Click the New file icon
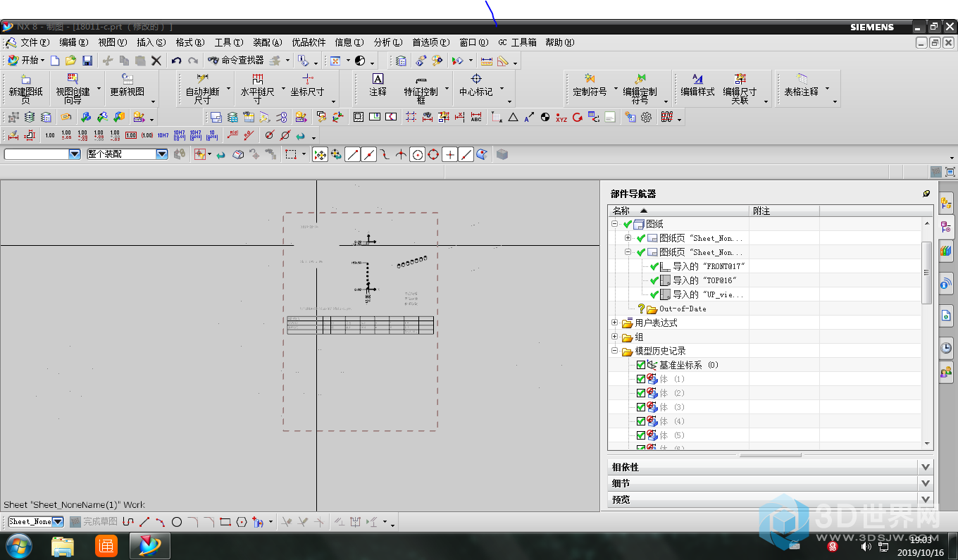The width and height of the screenshot is (958, 560). (55, 61)
